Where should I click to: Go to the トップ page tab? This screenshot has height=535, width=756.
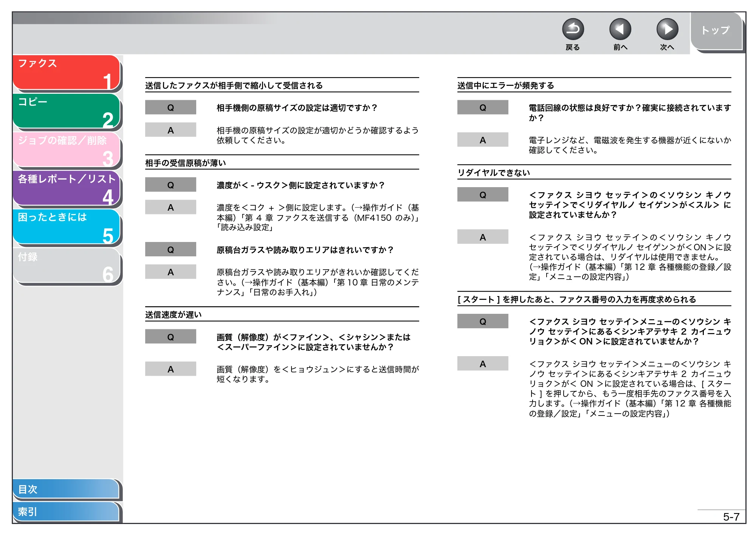tap(716, 31)
